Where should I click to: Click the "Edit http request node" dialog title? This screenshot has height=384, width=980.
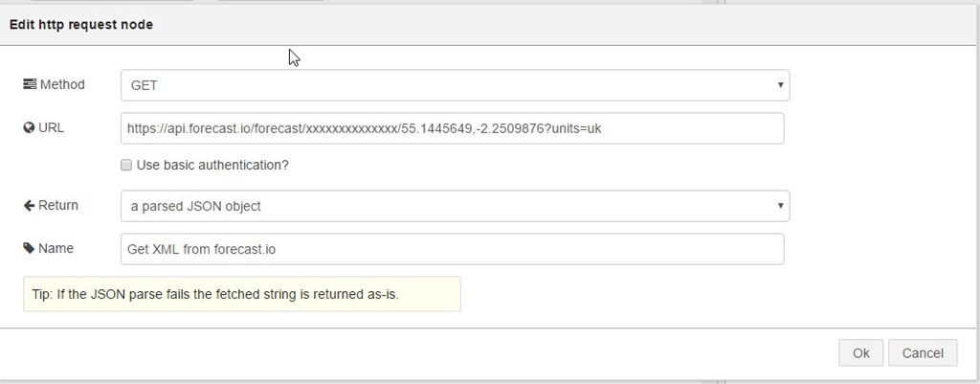pos(81,25)
